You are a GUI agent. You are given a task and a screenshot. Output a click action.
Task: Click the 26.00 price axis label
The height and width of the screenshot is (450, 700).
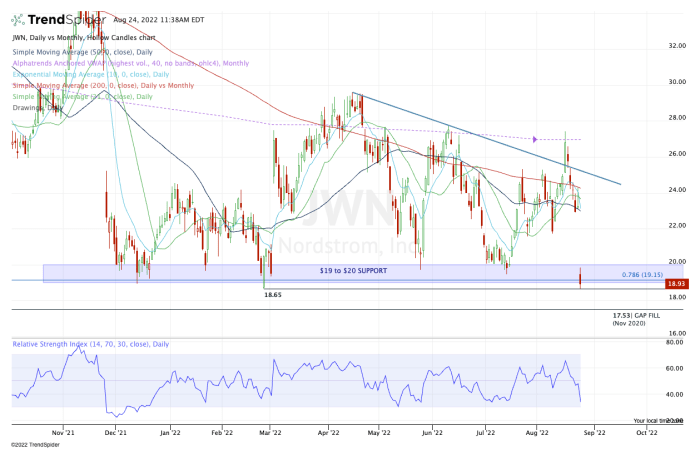[x=677, y=154]
